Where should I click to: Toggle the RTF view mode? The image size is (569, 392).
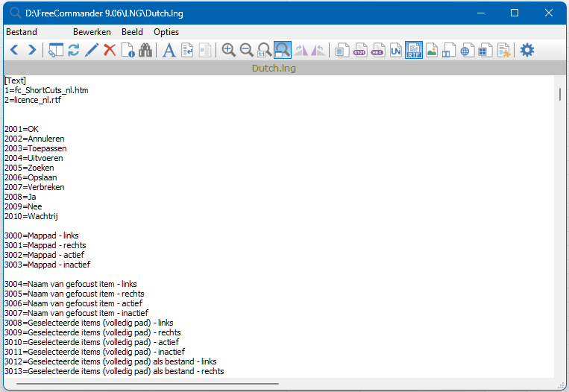pos(414,50)
